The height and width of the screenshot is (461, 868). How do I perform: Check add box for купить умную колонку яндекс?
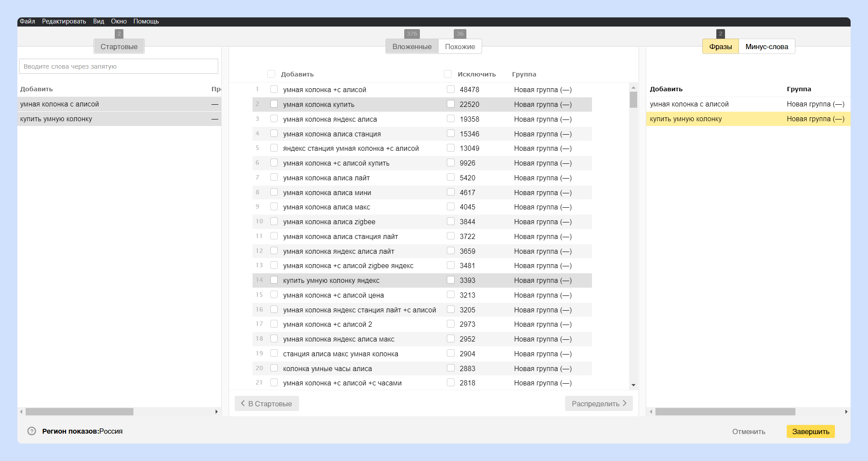click(274, 280)
